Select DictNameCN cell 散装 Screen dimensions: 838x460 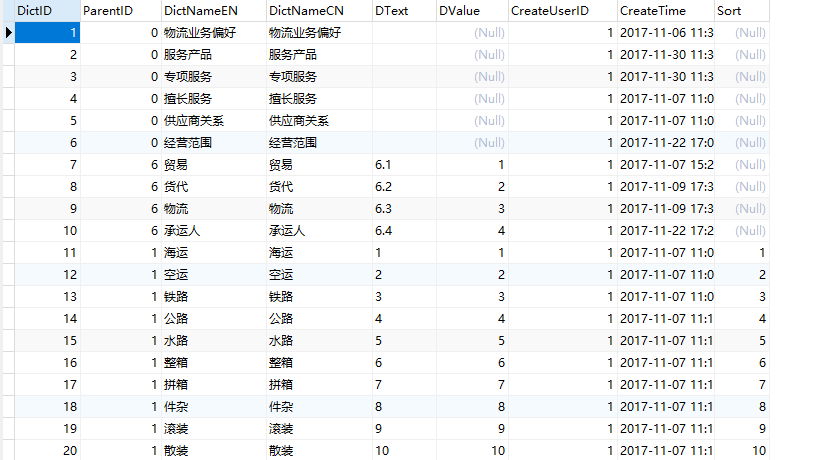point(319,450)
